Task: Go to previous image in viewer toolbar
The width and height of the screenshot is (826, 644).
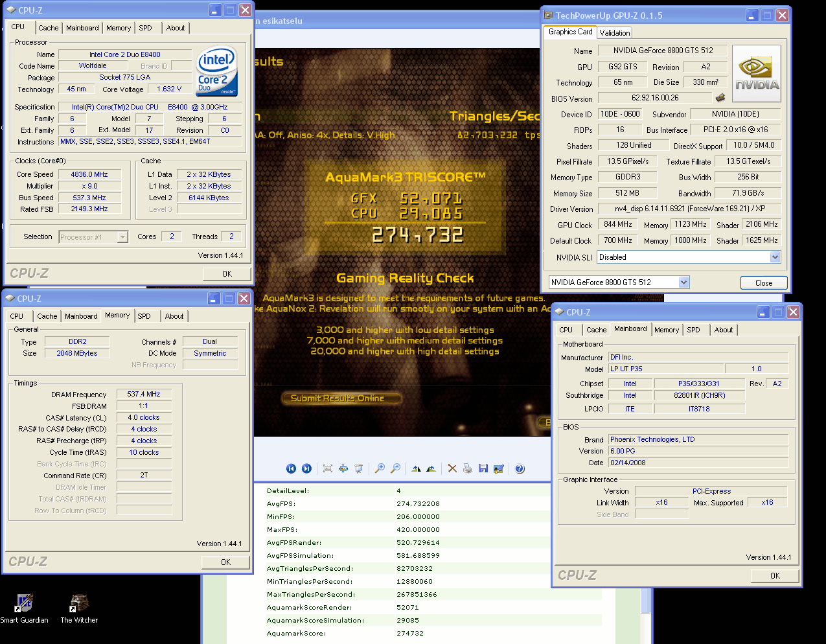Action: coord(291,468)
